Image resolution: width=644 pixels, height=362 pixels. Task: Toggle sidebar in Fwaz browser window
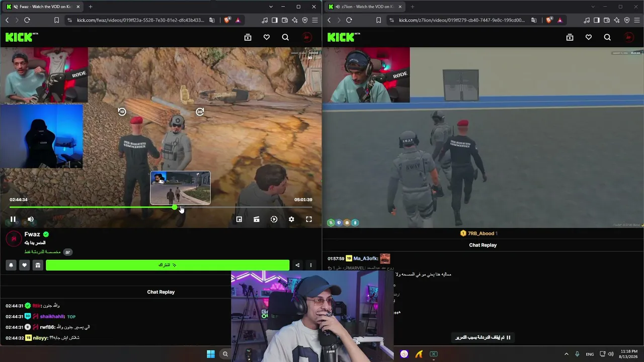pyautogui.click(x=275, y=20)
